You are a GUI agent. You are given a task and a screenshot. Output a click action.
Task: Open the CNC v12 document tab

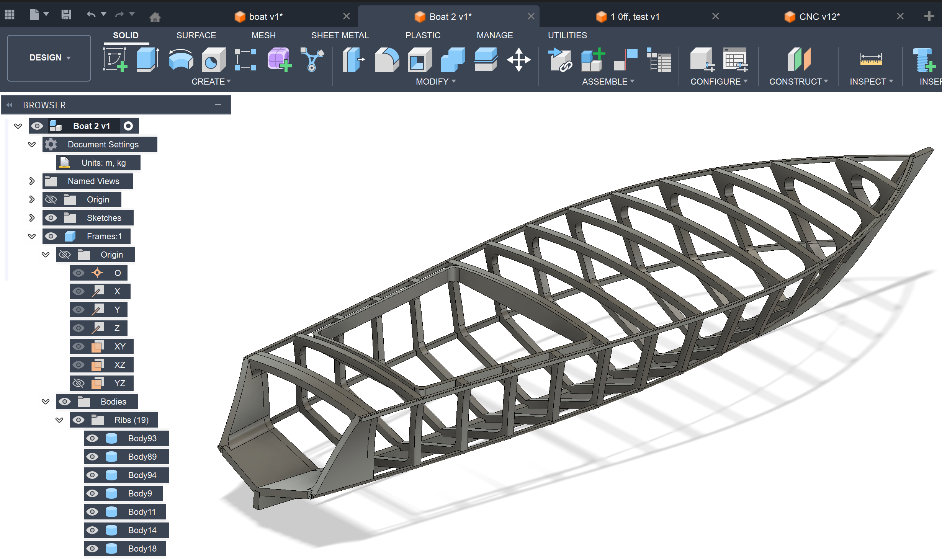click(819, 16)
